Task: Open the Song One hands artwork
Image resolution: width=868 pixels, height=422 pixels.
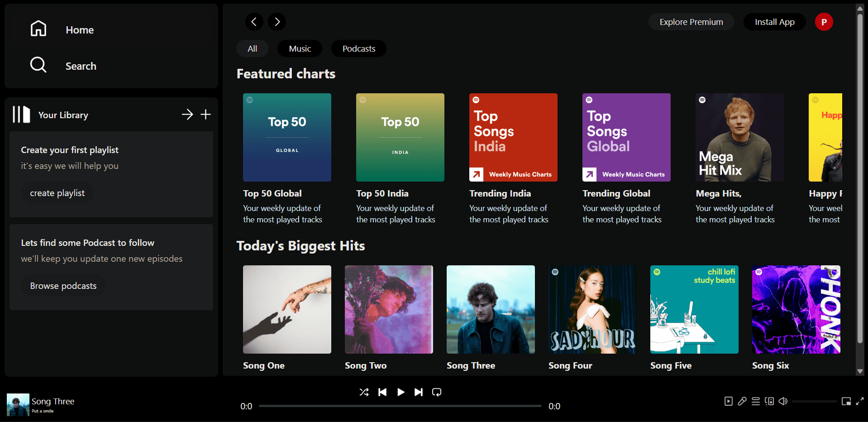Action: click(287, 309)
